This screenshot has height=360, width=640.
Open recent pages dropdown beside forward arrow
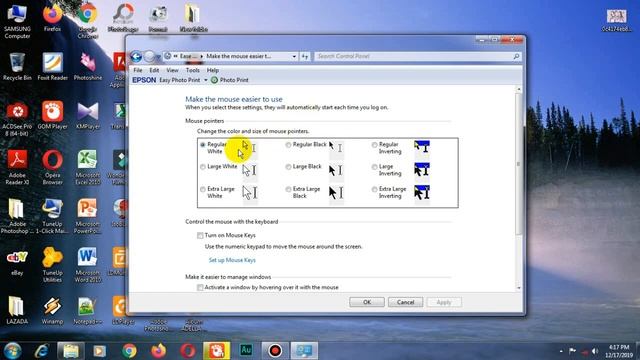coord(158,57)
